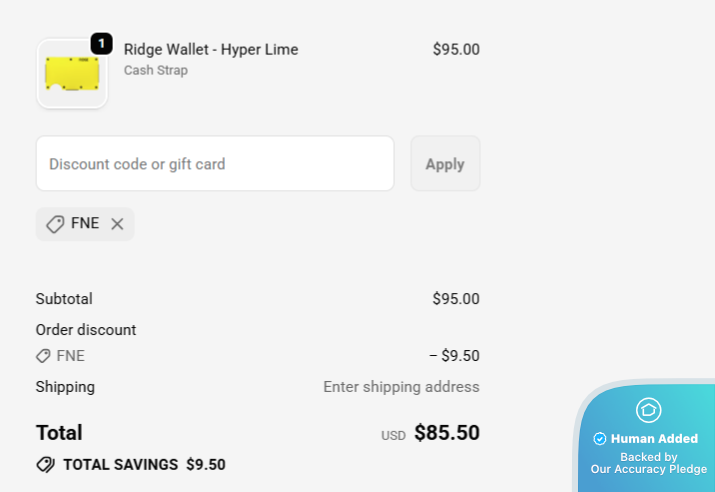The image size is (715, 492).
Task: Click the Ridge Wallet product thumbnail
Action: tap(72, 74)
